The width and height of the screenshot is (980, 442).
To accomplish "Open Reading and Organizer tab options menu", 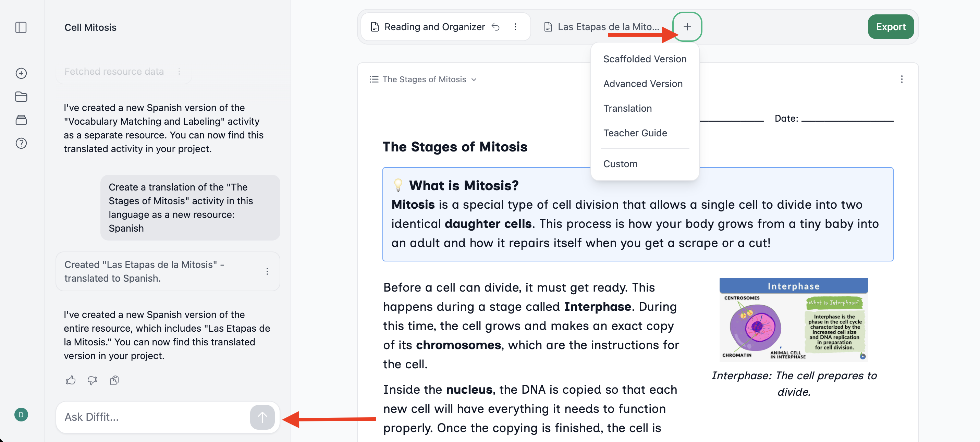I will [x=515, y=27].
